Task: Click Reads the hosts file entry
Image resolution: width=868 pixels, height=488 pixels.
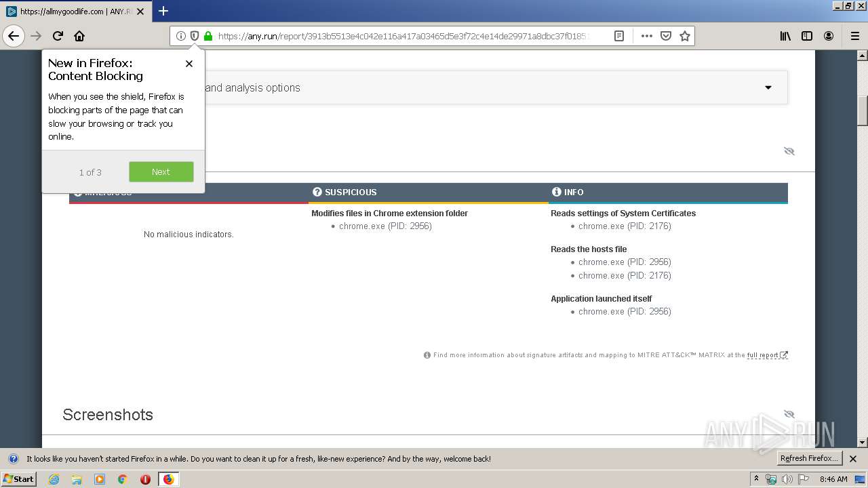Action: tap(589, 249)
